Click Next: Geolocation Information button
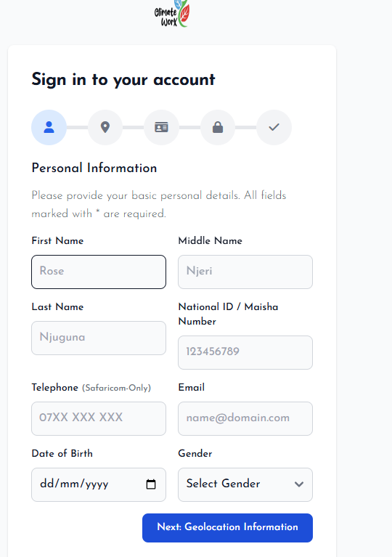Viewport: 392px width, 557px height. click(228, 527)
